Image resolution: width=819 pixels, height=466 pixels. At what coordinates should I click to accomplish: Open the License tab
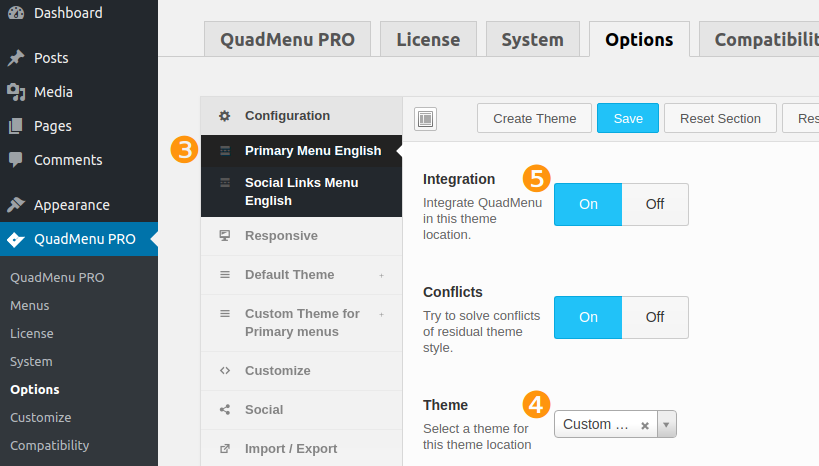pos(428,39)
